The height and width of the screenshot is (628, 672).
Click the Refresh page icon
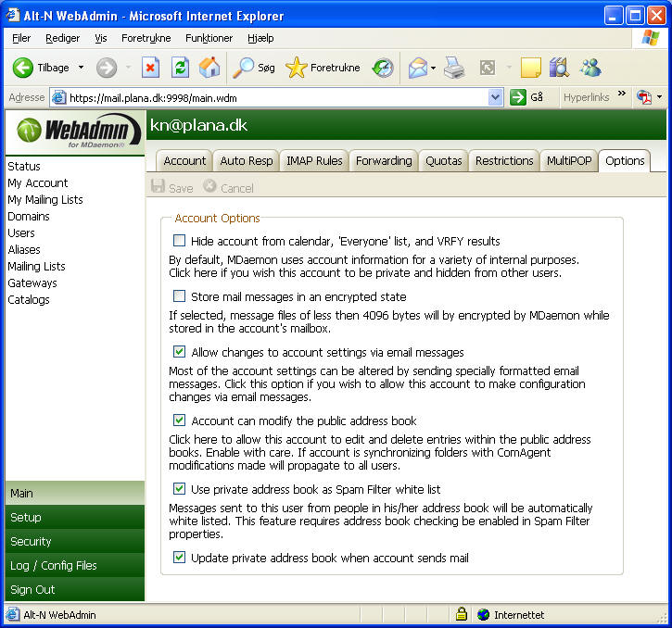(x=180, y=68)
